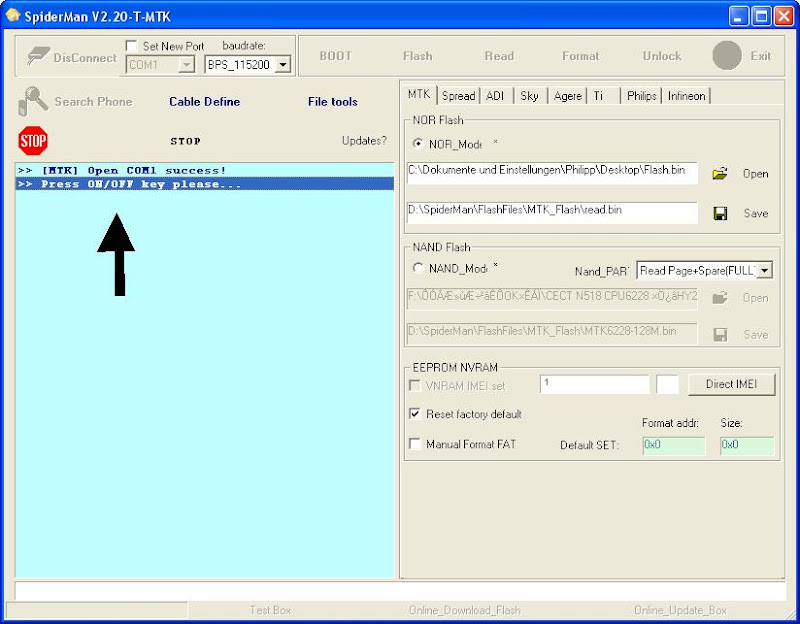The image size is (800, 624).
Task: Click the DisConnect plug icon
Action: click(x=38, y=57)
